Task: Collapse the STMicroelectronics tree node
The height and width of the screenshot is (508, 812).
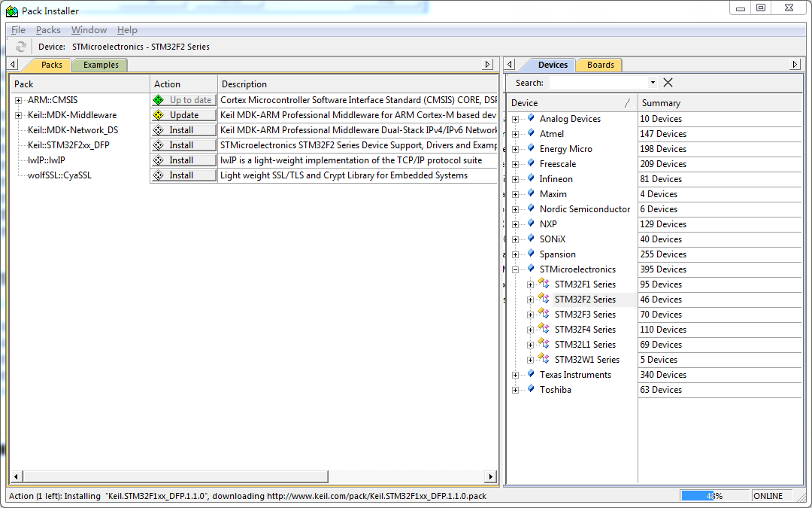Action: [516, 269]
